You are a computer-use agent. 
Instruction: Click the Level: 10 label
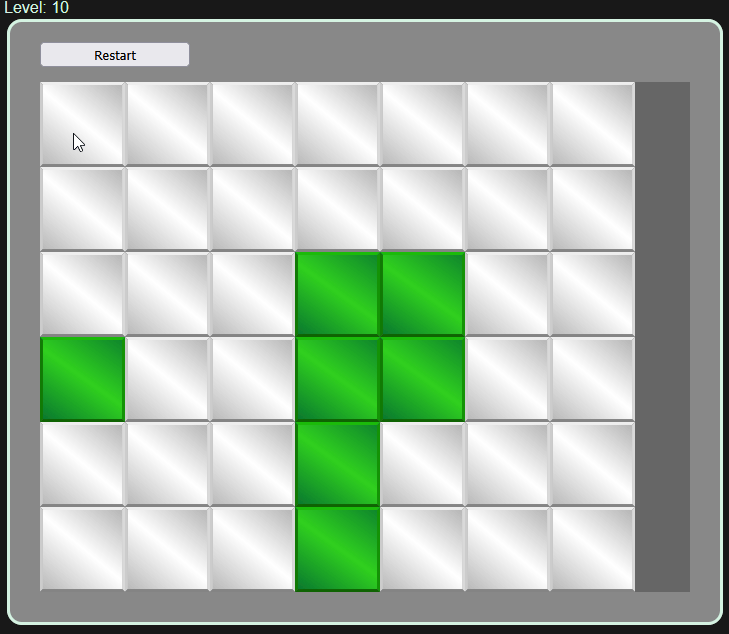pyautogui.click(x=36, y=8)
